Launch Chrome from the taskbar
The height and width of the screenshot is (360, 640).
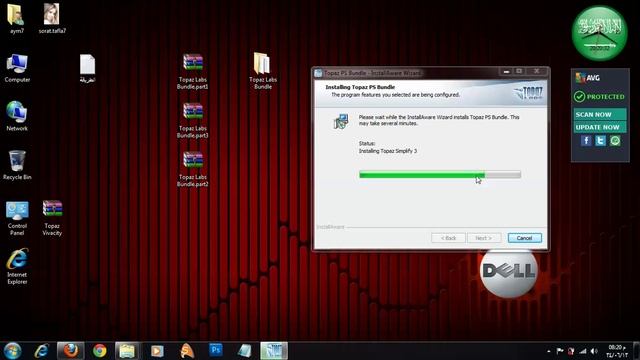(x=99, y=351)
